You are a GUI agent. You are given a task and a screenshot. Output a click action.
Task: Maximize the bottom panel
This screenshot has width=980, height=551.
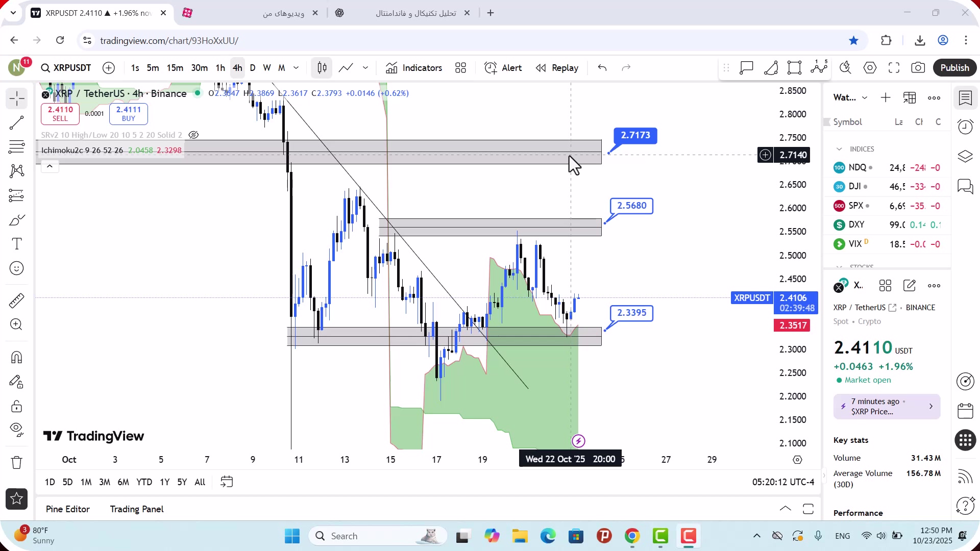click(808, 509)
